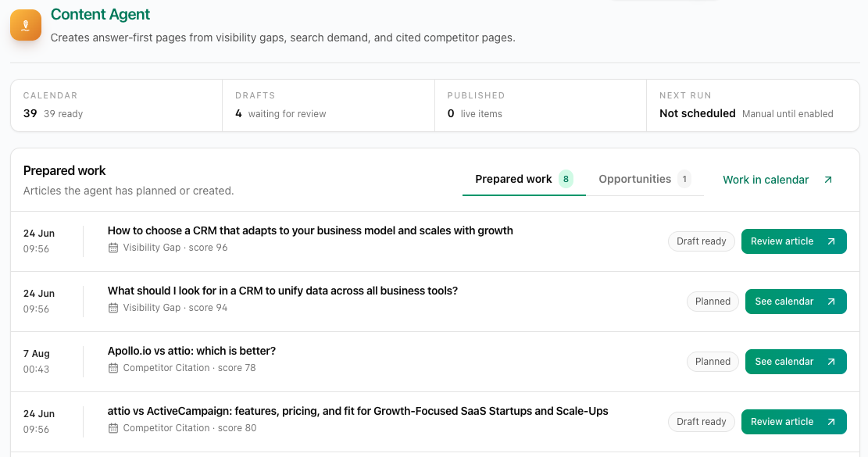Screen dimensions: 868x457
Task: Click the Published stat '0 live items'
Action: click(x=541, y=105)
